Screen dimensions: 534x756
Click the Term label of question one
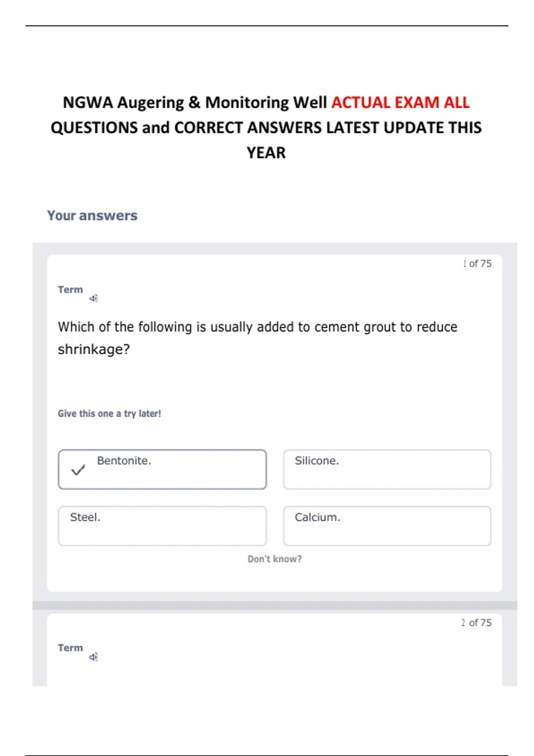pyautogui.click(x=70, y=290)
